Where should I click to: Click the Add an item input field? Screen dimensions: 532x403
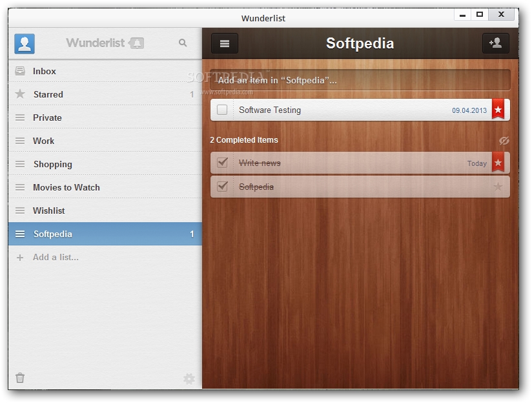360,80
